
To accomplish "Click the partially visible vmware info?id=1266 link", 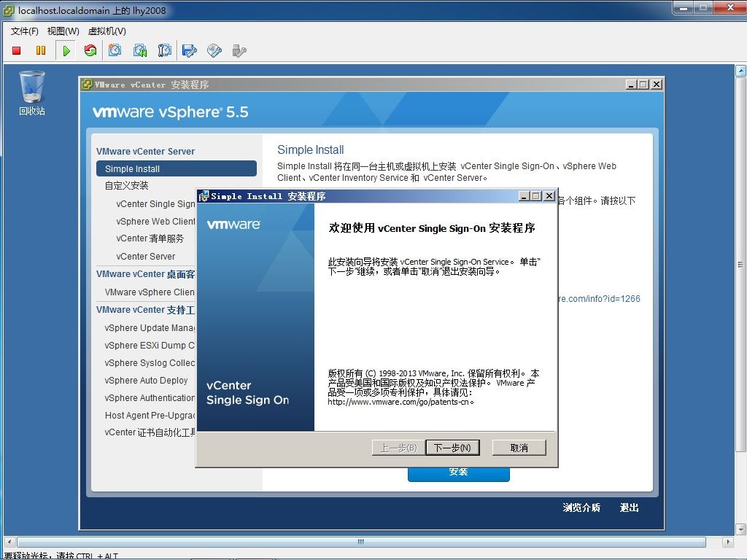I will tap(600, 298).
